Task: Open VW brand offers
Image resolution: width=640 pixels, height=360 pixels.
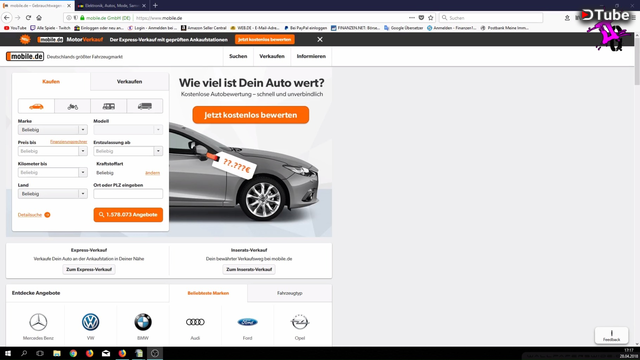Action: [x=90, y=326]
